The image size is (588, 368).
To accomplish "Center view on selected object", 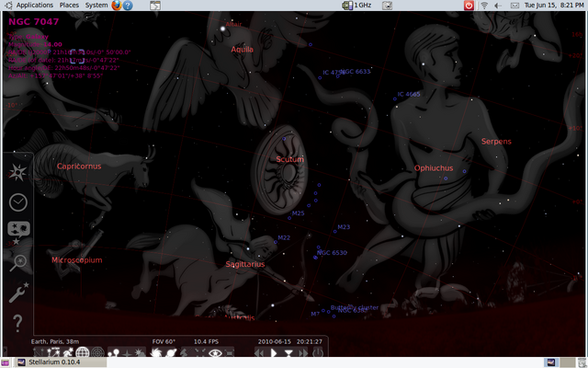I will coord(200,352).
